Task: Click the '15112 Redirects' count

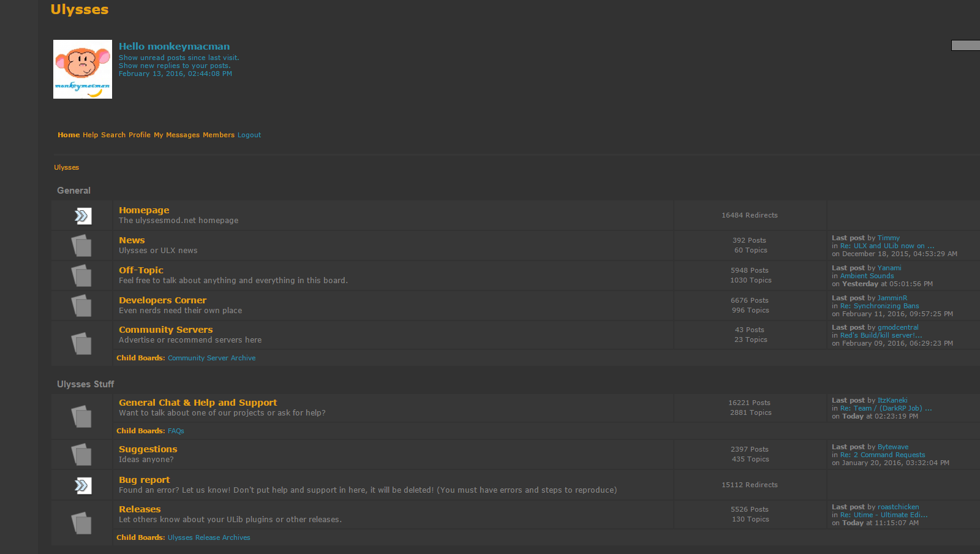Action: tap(749, 485)
